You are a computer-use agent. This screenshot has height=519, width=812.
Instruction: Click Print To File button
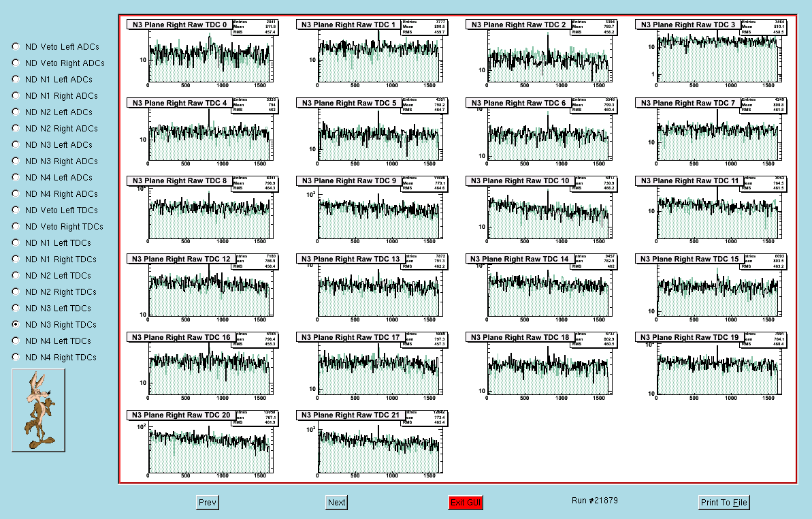pos(724,503)
